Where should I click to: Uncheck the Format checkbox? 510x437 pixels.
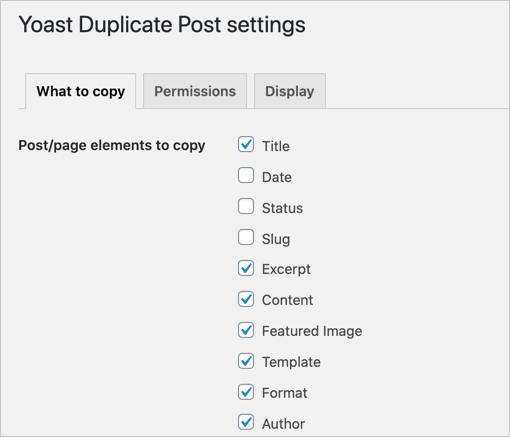(x=246, y=392)
